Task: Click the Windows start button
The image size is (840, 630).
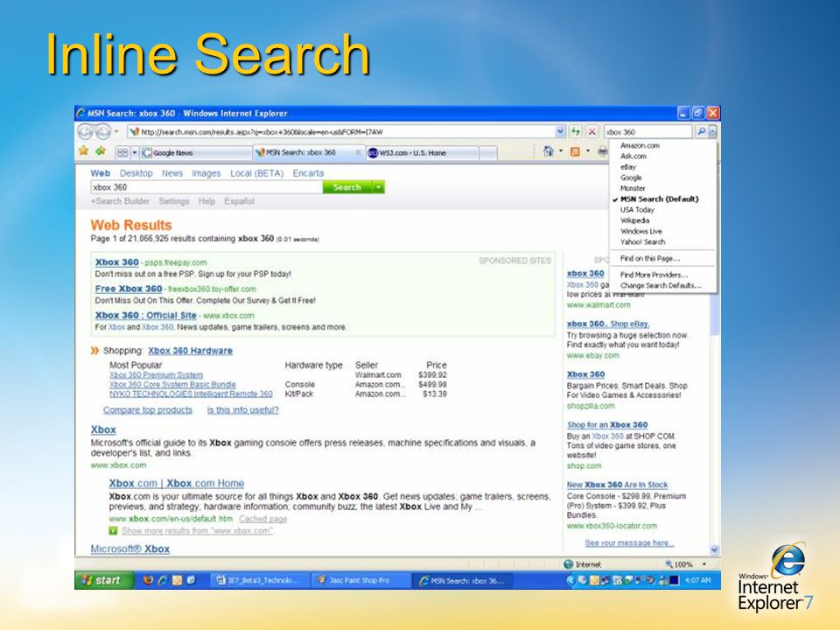Action: [x=102, y=580]
